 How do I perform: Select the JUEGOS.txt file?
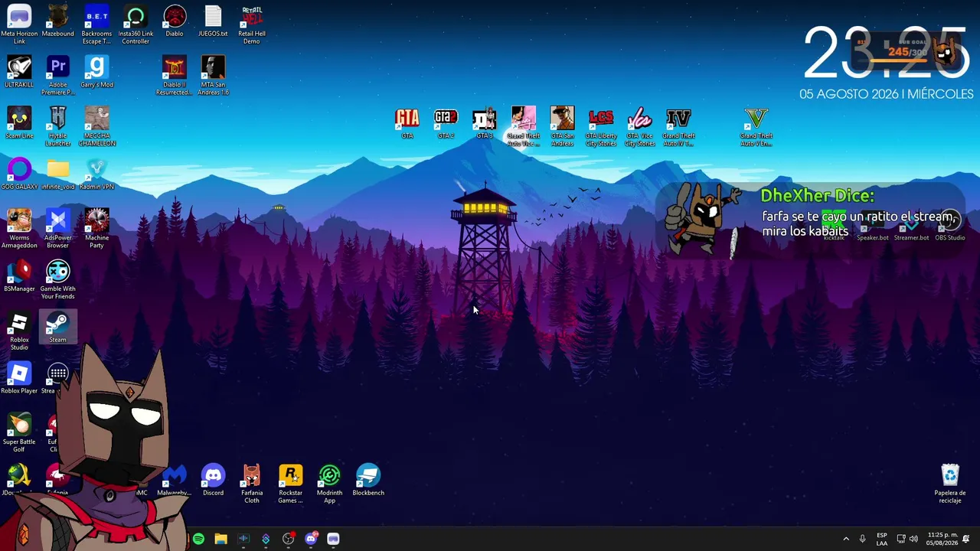(213, 21)
